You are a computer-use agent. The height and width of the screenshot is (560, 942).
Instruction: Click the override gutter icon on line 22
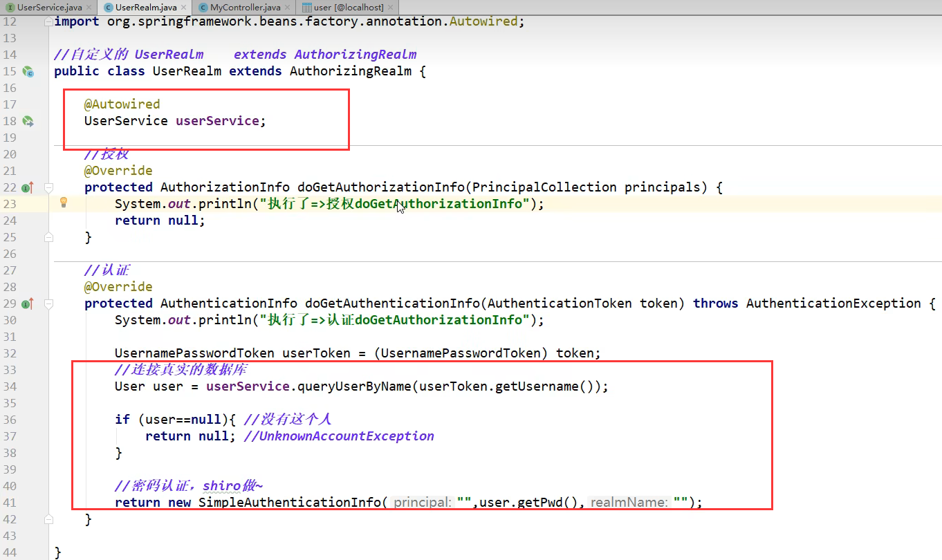click(28, 187)
